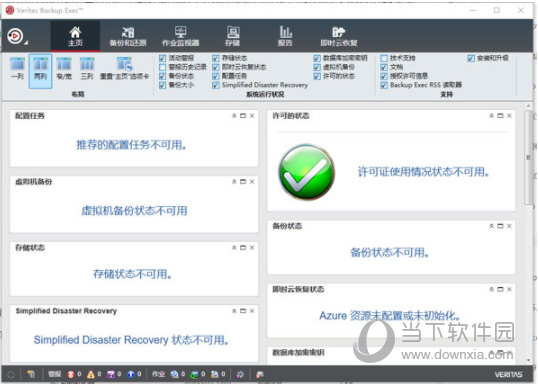
Task: Toggle Backup Exec RSS 读取器 checkbox
Action: 384,85
